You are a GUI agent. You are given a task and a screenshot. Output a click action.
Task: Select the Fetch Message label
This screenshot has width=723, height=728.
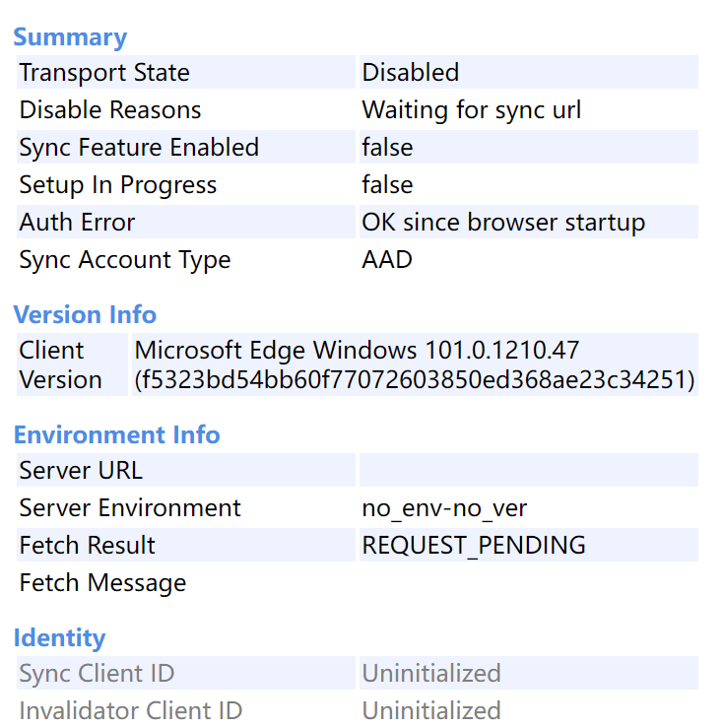click(x=102, y=583)
